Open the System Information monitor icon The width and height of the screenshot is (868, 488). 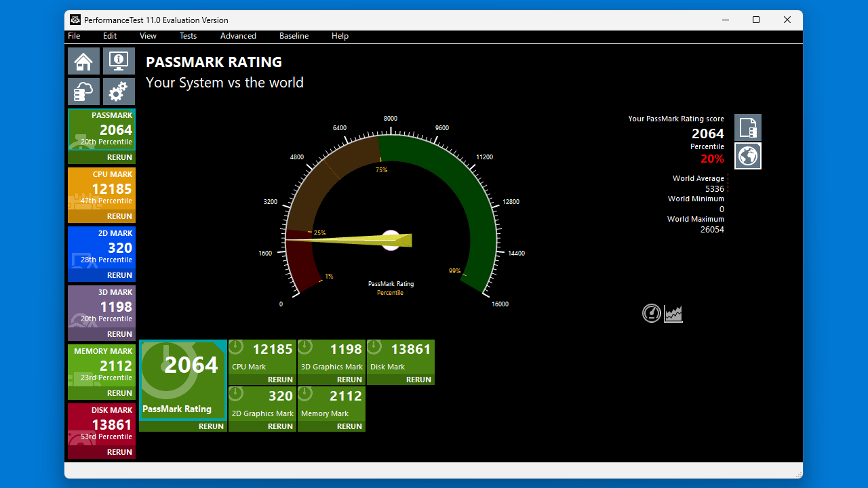[119, 61]
